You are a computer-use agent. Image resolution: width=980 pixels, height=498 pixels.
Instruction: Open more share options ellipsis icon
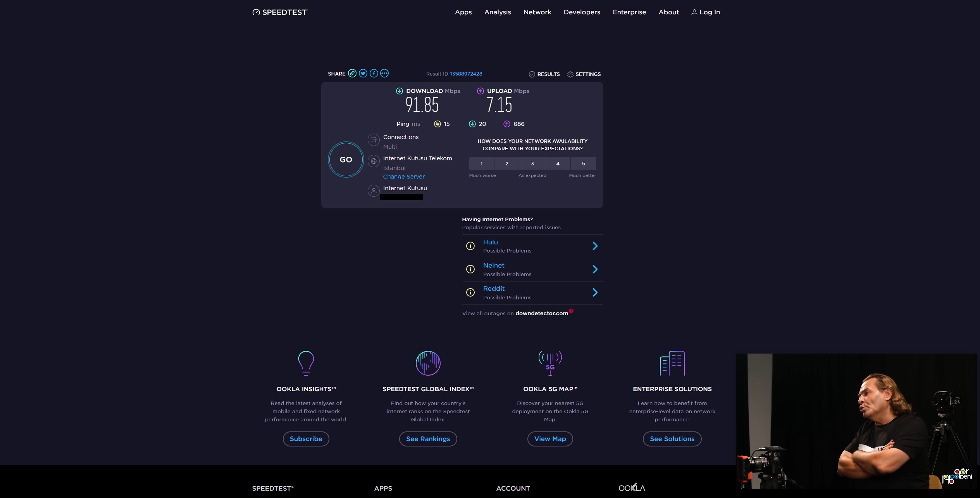click(384, 73)
